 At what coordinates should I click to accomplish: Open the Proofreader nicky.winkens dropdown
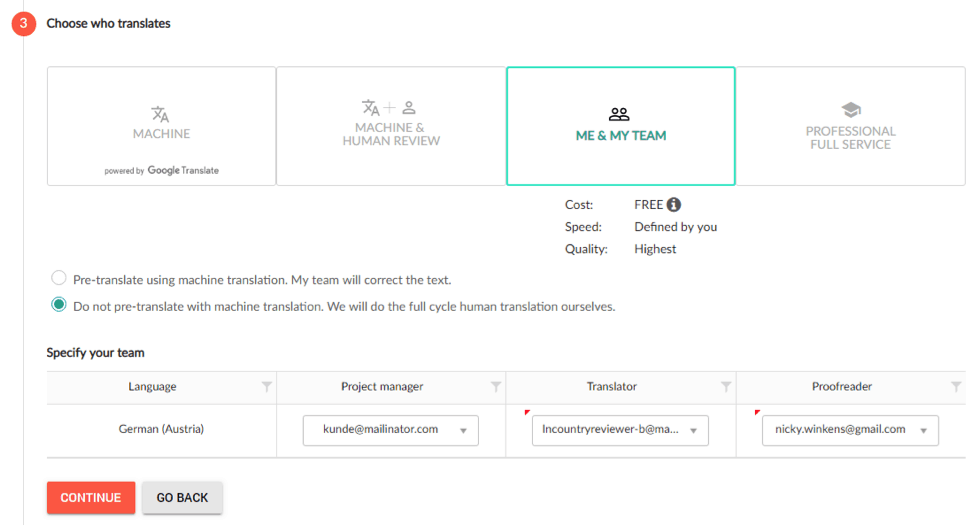click(850, 430)
